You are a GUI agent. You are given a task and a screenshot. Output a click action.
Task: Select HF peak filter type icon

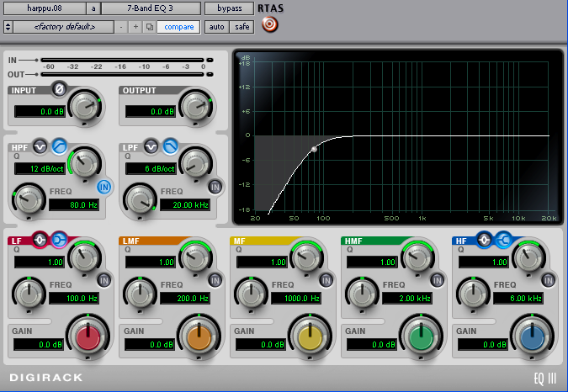click(x=484, y=240)
